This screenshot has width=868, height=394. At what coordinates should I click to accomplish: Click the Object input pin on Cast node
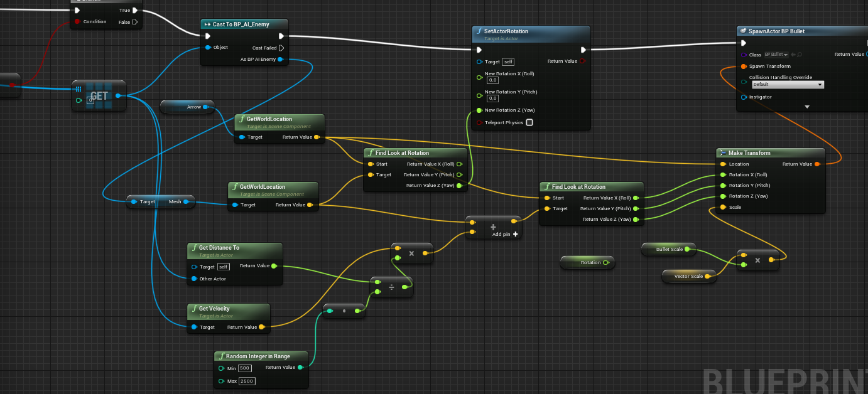(208, 48)
